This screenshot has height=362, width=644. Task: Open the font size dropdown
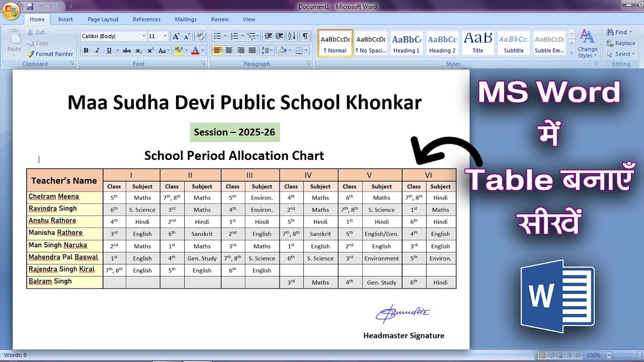165,36
